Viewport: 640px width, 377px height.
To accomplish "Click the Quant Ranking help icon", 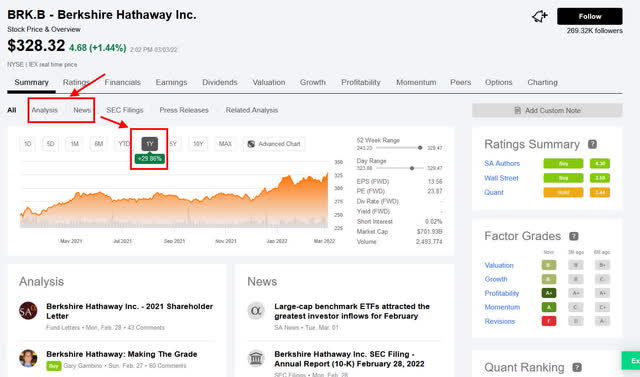I will 577,367.
